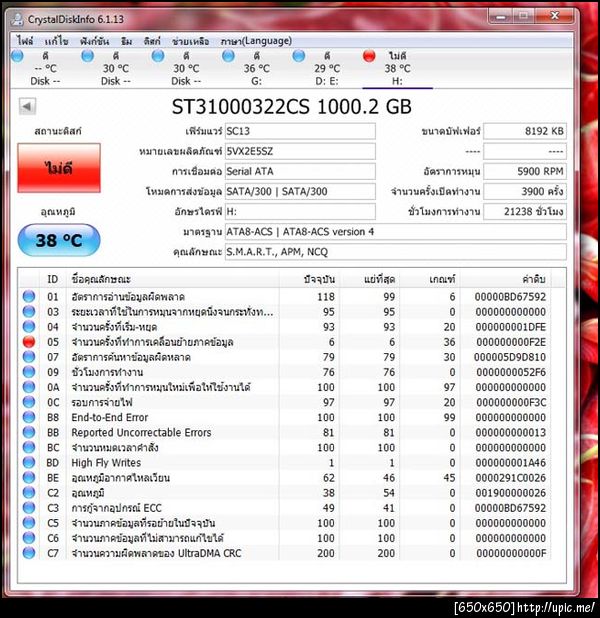The image size is (600, 618).
Task: Click the interface field Serial ATA
Action: point(300,171)
